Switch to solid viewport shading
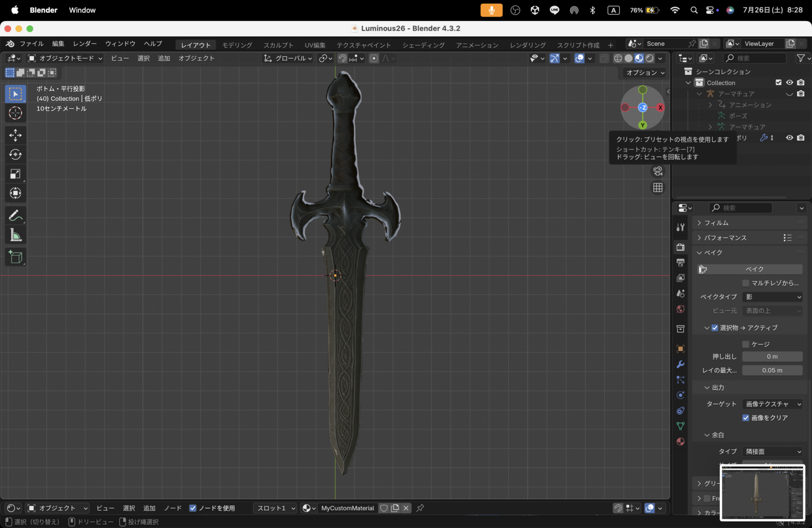Viewport: 812px width, 528px height. (x=629, y=58)
